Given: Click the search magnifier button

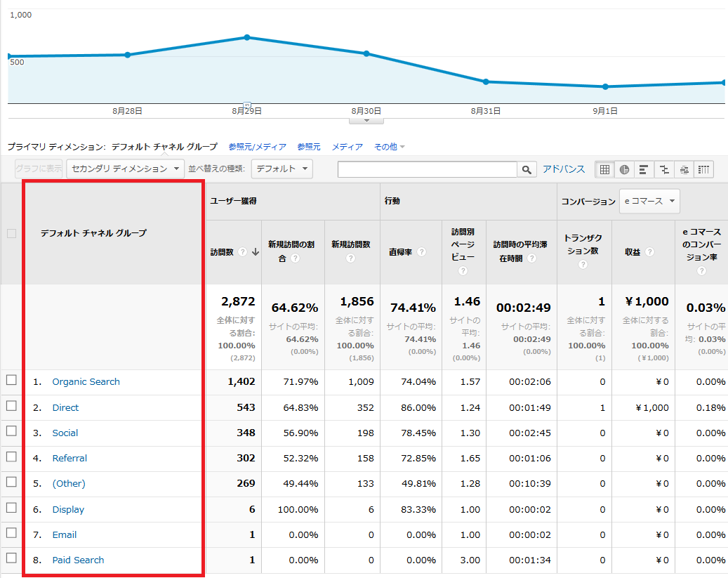Looking at the screenshot, I should coord(527,169).
